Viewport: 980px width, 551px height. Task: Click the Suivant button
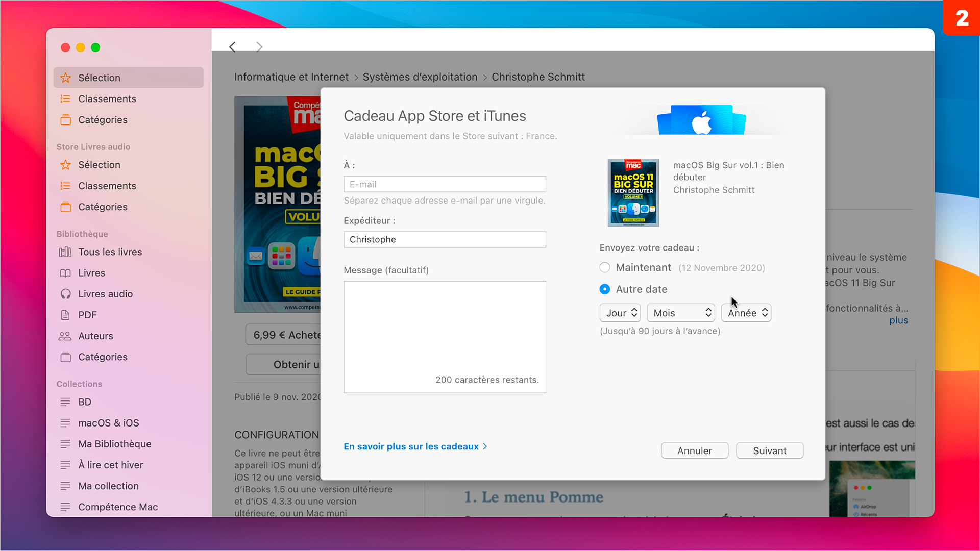pyautogui.click(x=770, y=450)
